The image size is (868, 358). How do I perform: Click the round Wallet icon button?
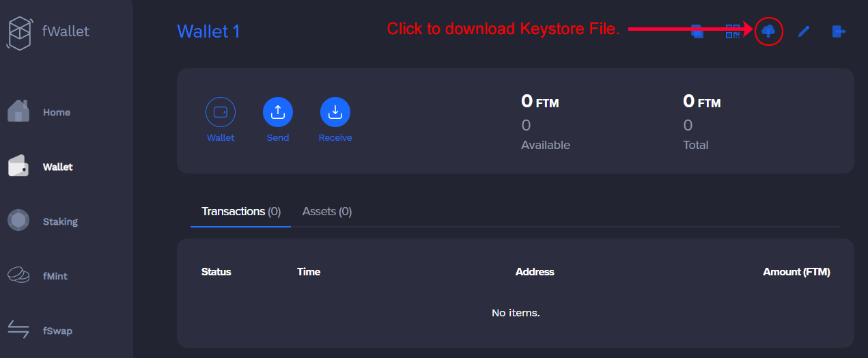click(x=221, y=112)
